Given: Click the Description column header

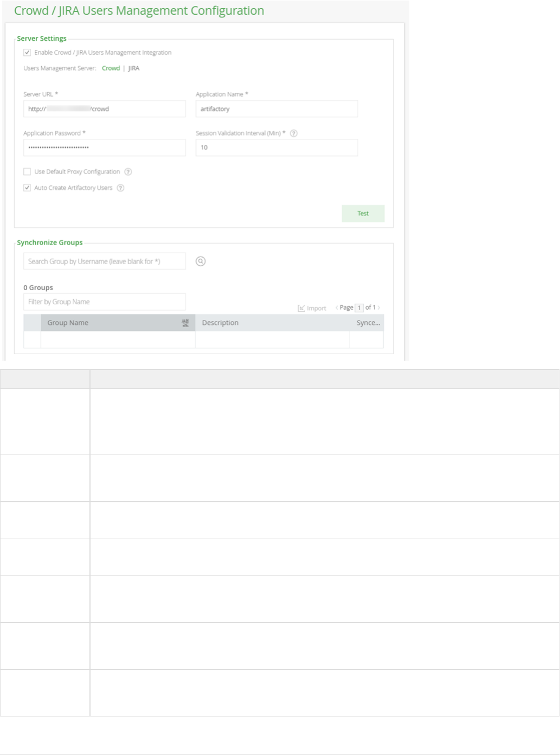Looking at the screenshot, I should coord(272,323).
